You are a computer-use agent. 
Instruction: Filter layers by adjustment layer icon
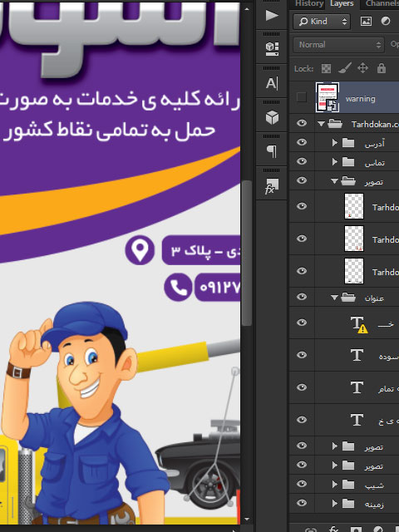(386, 21)
